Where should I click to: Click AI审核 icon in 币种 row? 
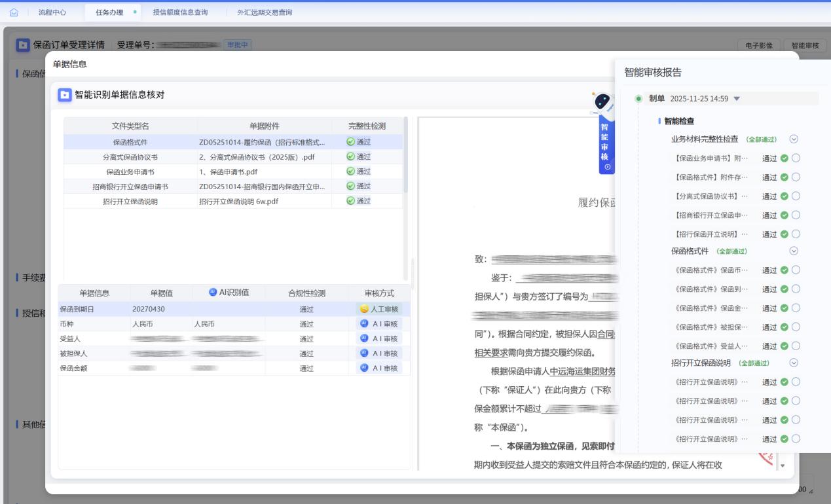tap(364, 323)
